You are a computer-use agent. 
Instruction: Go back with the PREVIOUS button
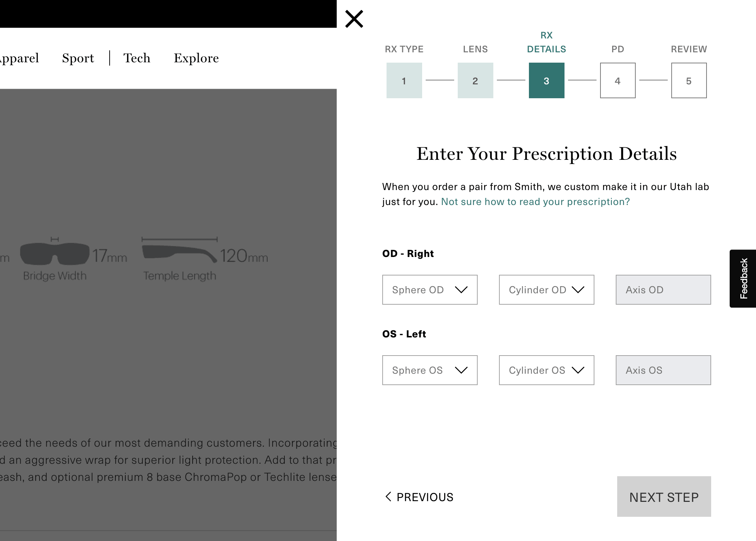tap(420, 497)
